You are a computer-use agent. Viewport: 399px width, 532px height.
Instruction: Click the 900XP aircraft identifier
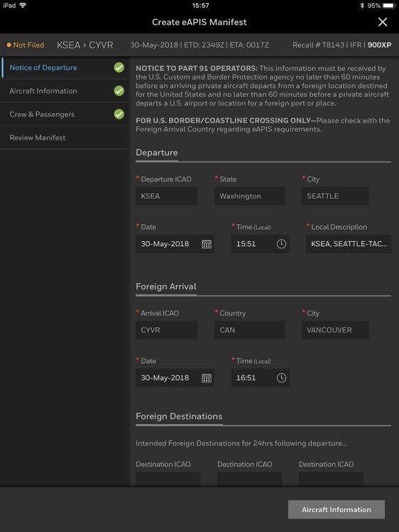click(x=379, y=45)
